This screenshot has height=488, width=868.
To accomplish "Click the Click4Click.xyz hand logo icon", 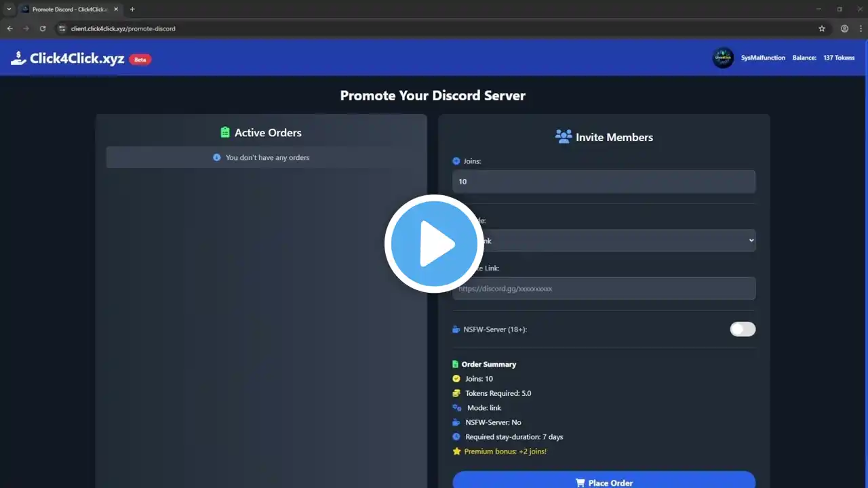I will click(18, 58).
